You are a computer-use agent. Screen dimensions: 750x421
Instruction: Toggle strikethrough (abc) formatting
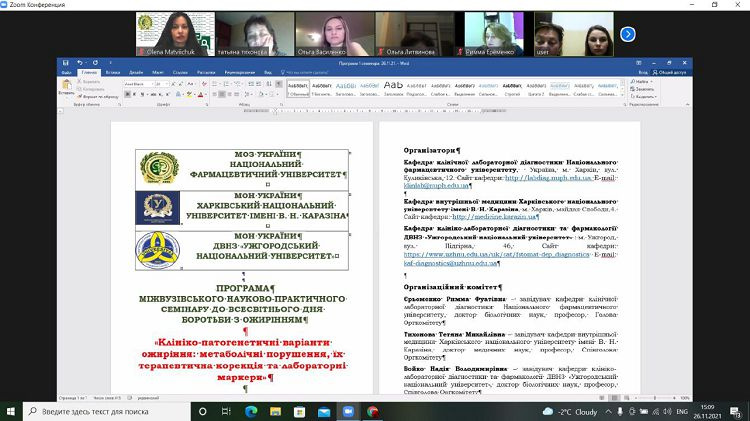click(x=153, y=94)
